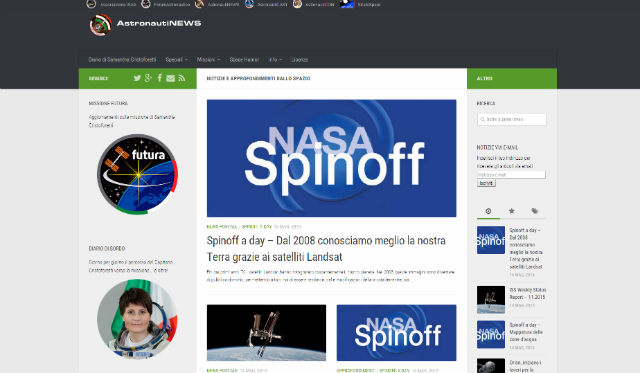Open the RSS feed icon

182,78
